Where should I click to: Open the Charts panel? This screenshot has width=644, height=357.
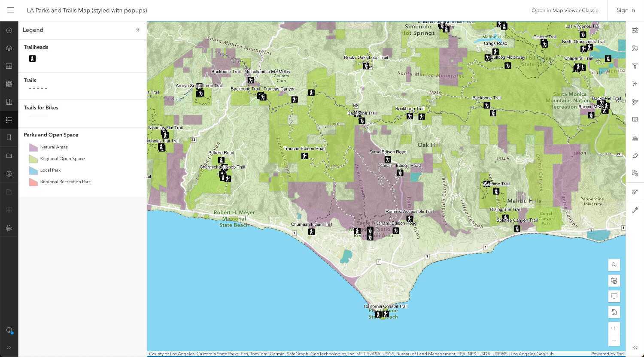[x=9, y=102]
